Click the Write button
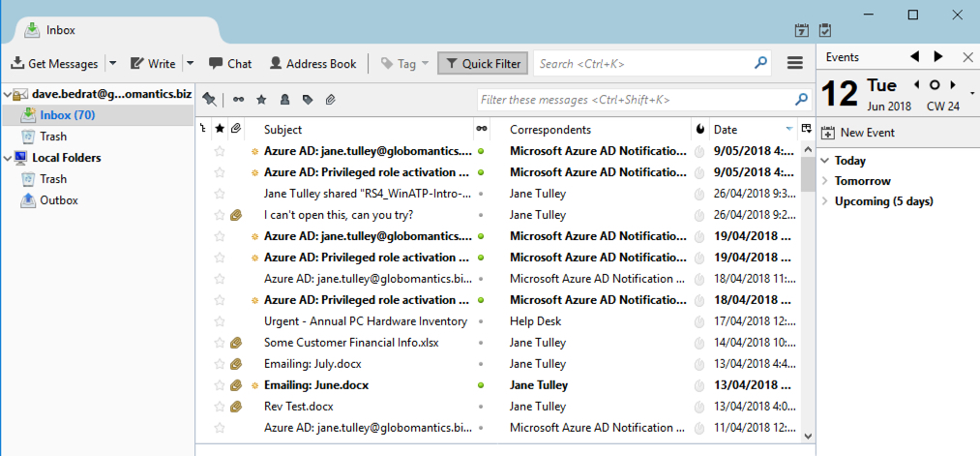980x456 pixels. pos(153,64)
